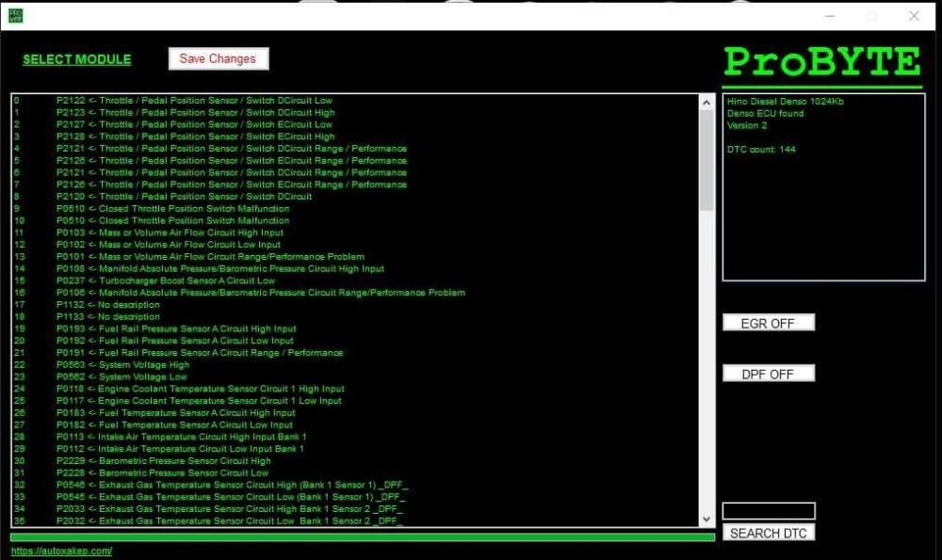Minimize the ProBYTE window
This screenshot has height=560, width=942.
click(x=828, y=16)
